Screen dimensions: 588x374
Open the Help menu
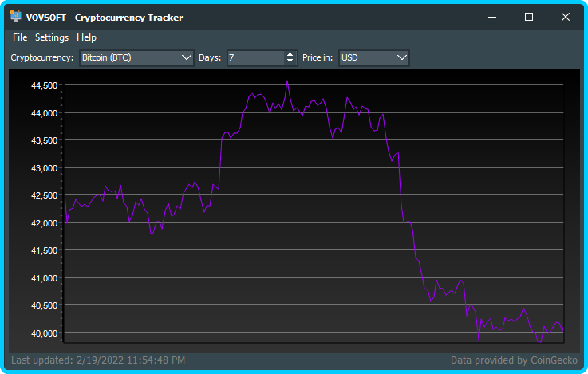[86, 37]
